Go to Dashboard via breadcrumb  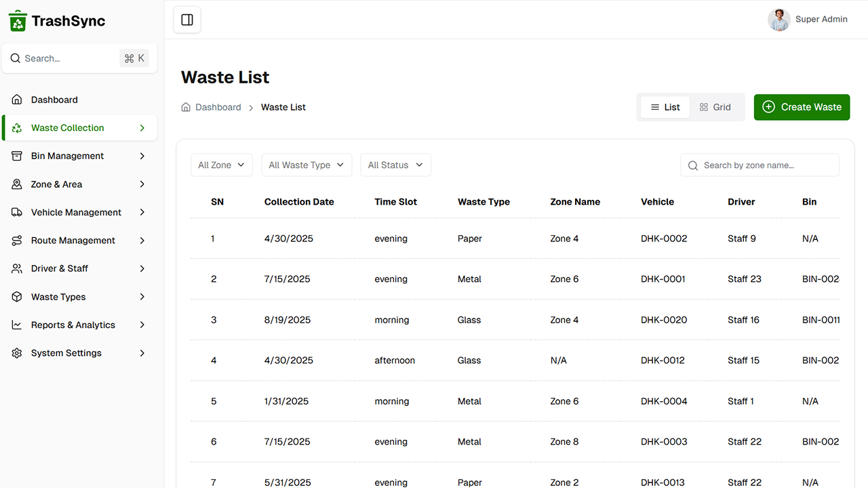(218, 107)
